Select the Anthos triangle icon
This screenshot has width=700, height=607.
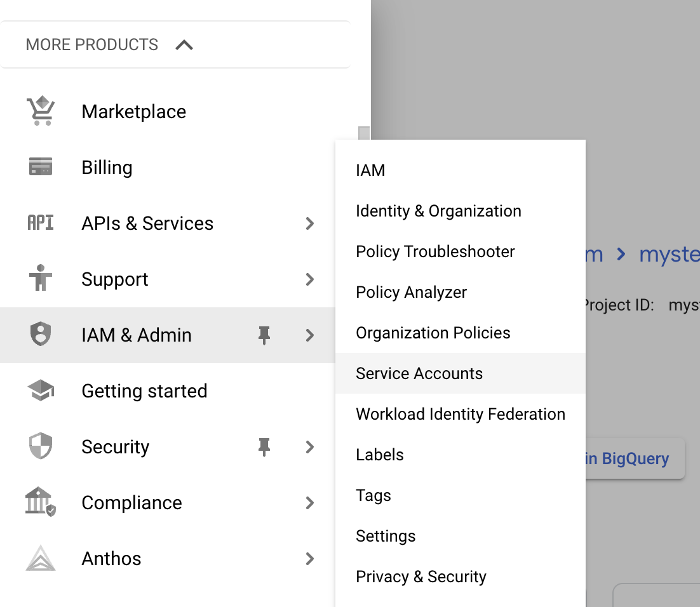coord(41,558)
